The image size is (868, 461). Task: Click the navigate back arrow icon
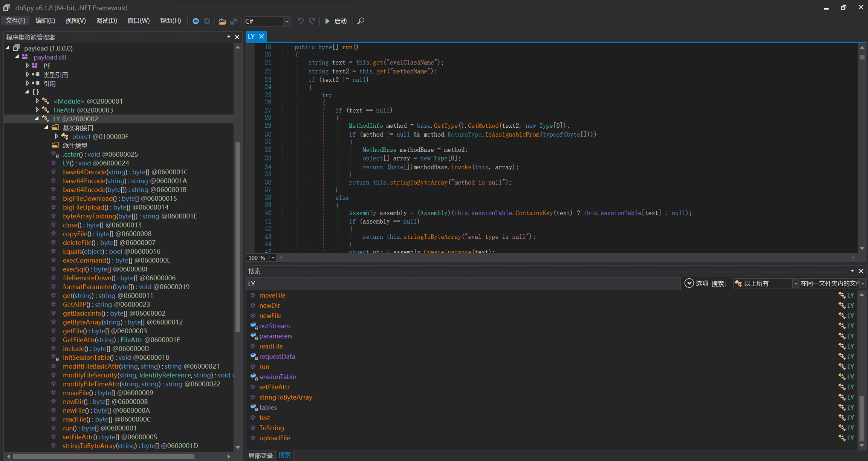tap(196, 21)
